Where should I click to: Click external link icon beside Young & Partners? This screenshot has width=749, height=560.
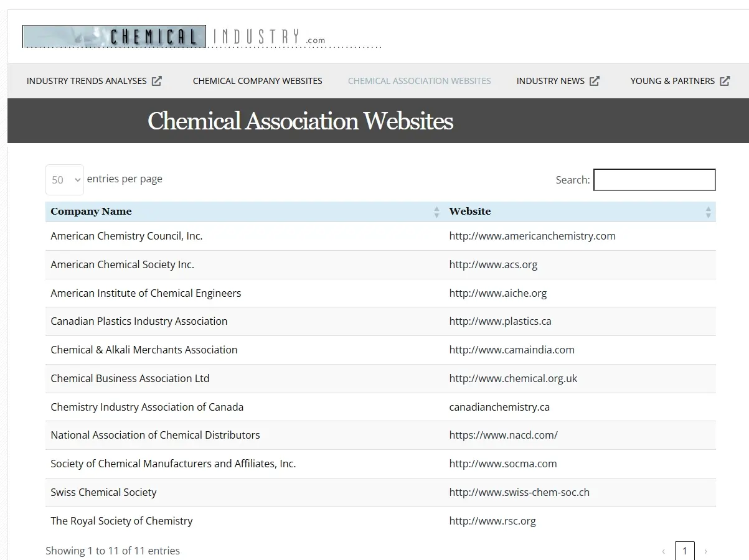(725, 81)
